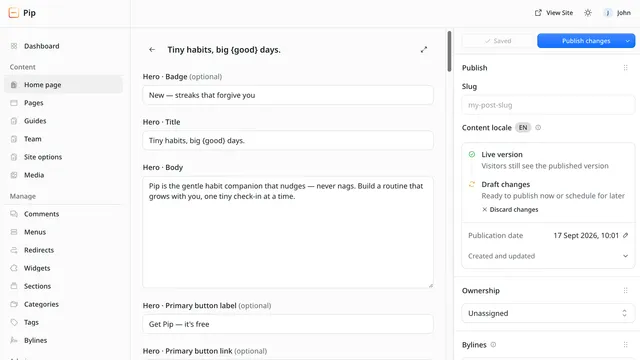The width and height of the screenshot is (640, 360).
Task: Focus the Slug input field
Action: (548, 105)
